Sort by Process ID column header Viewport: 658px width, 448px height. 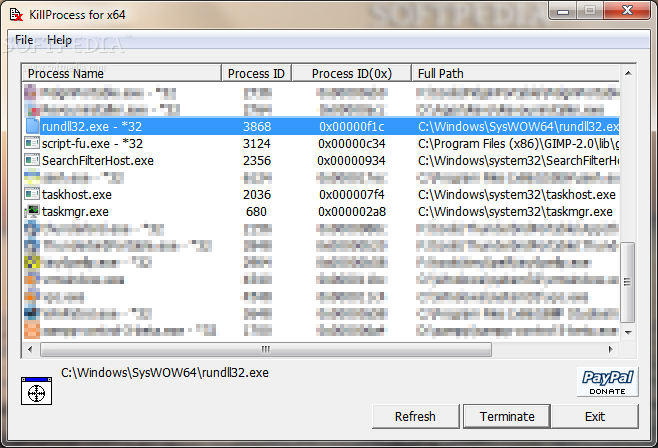[256, 73]
